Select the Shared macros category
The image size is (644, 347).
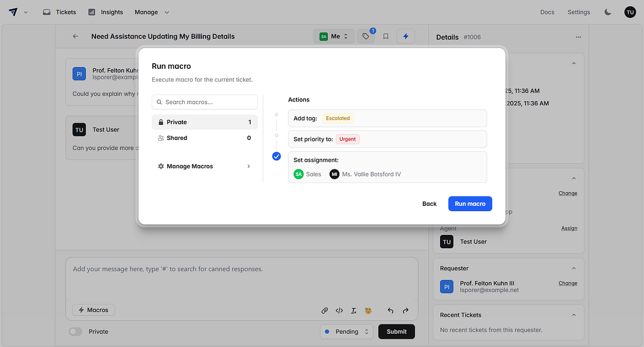(x=204, y=138)
